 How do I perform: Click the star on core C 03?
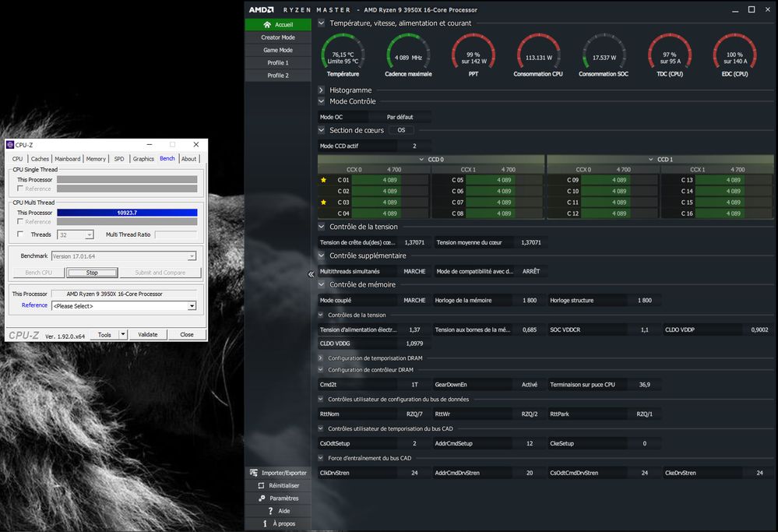click(324, 203)
